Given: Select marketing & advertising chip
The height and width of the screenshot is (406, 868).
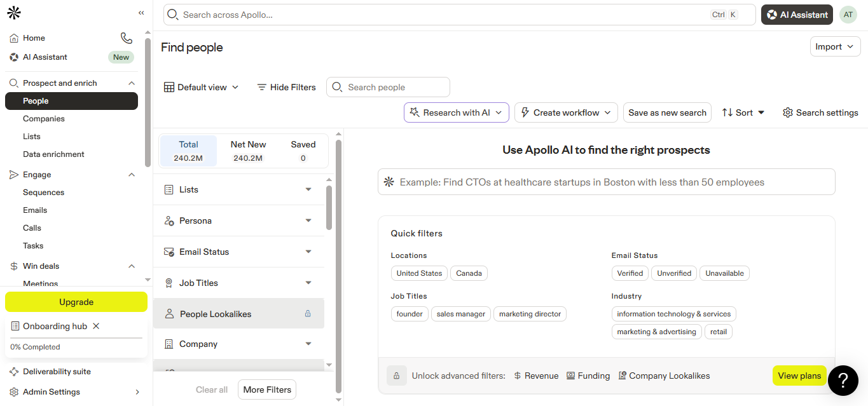Looking at the screenshot, I should pyautogui.click(x=657, y=332).
